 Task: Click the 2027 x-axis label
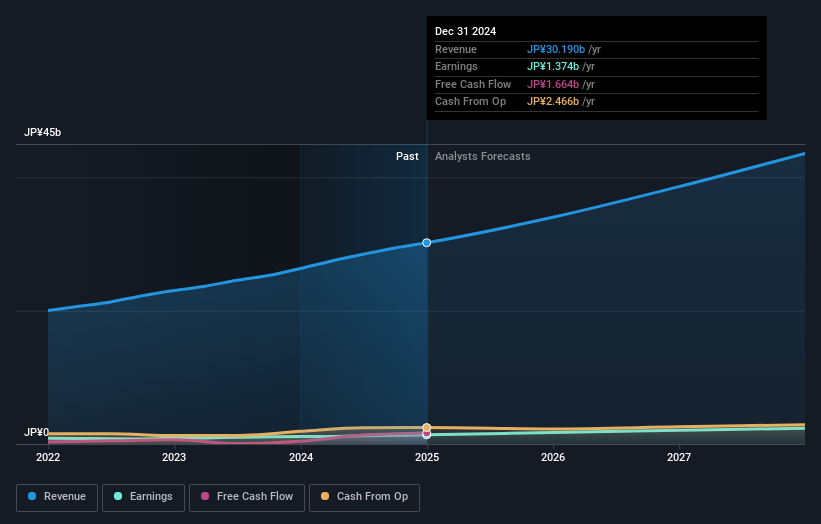tap(679, 457)
